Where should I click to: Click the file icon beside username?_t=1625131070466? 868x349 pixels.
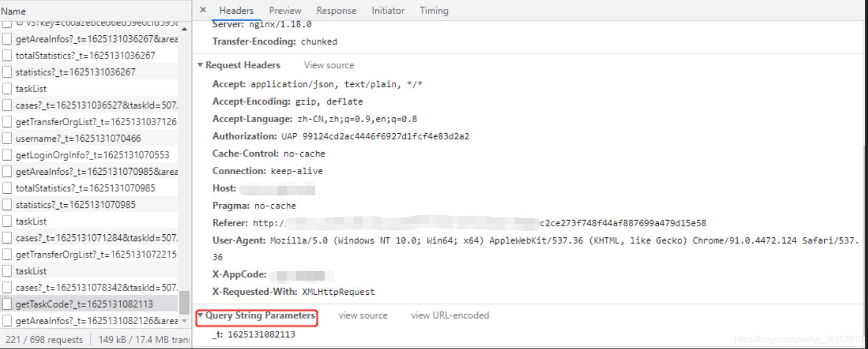(x=7, y=138)
